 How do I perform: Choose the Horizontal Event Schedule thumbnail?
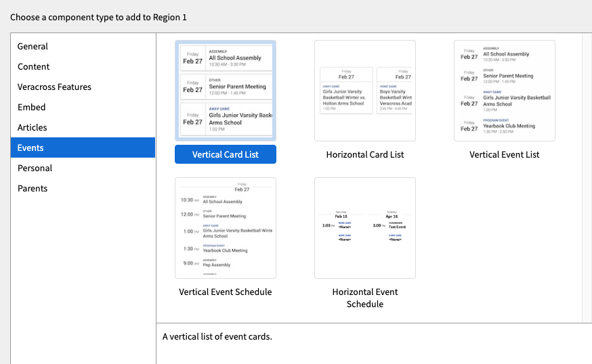click(365, 228)
